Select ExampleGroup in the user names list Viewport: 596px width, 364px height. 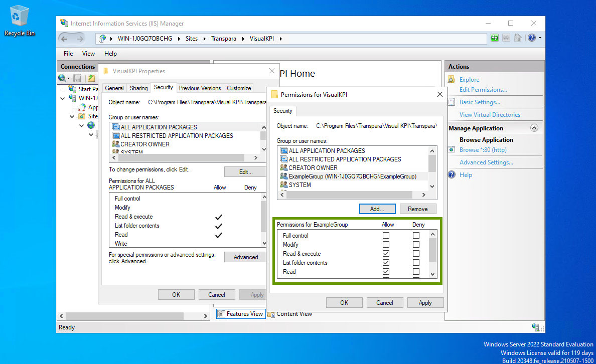352,176
